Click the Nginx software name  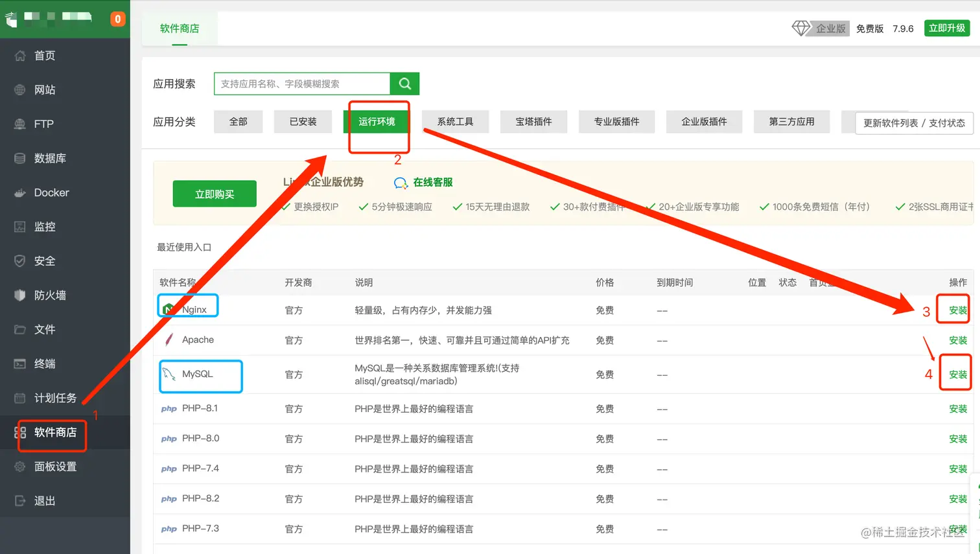(194, 310)
